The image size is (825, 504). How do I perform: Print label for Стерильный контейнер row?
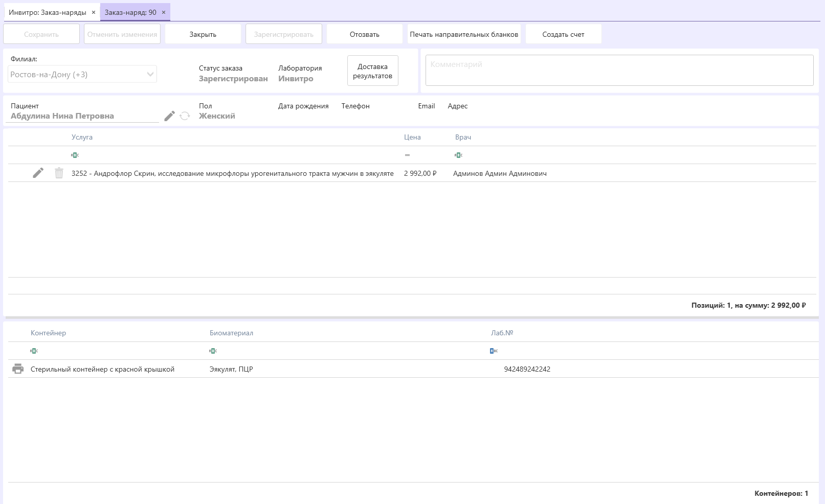point(18,369)
